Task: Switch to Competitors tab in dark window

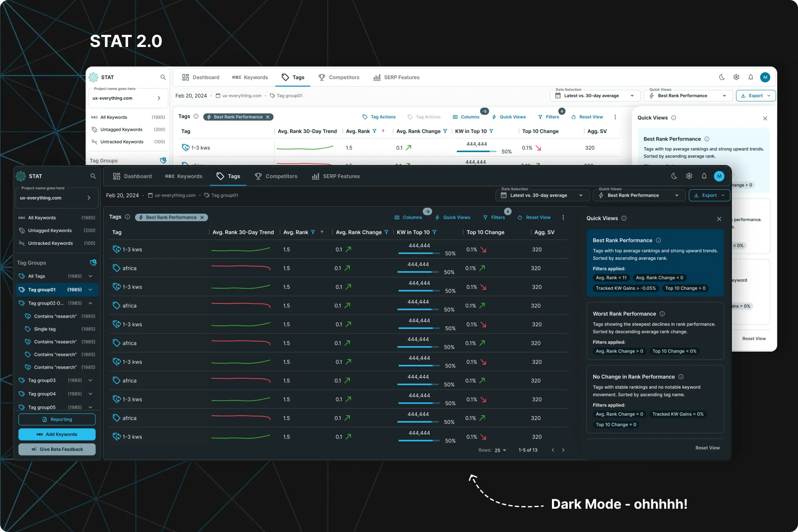Action: [276, 176]
